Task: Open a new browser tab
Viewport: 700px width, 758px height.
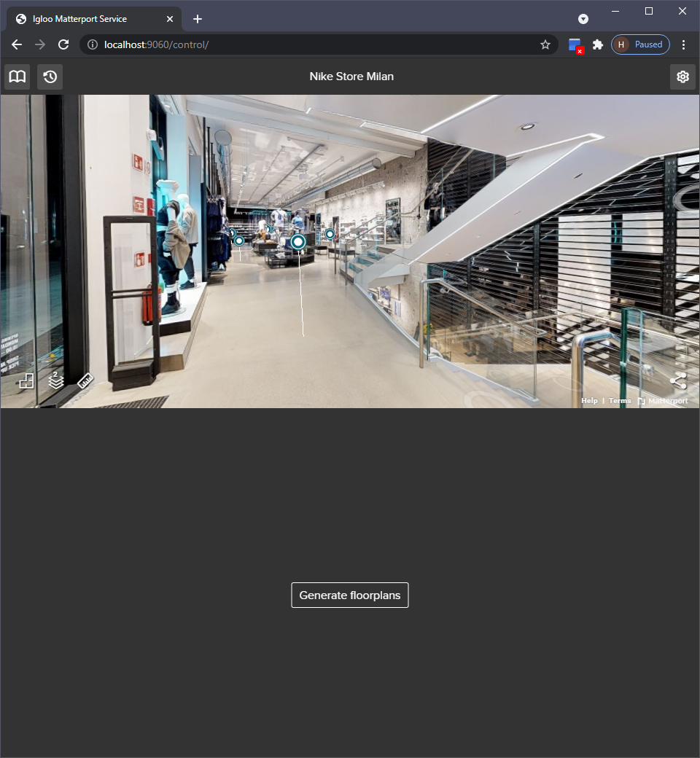Action: (x=198, y=19)
